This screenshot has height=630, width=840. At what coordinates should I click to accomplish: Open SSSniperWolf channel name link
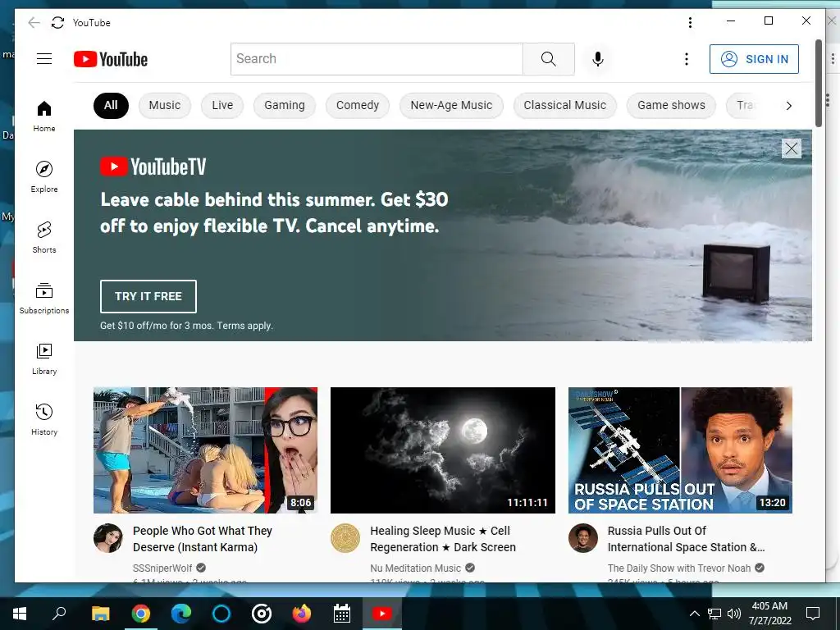coord(162,568)
